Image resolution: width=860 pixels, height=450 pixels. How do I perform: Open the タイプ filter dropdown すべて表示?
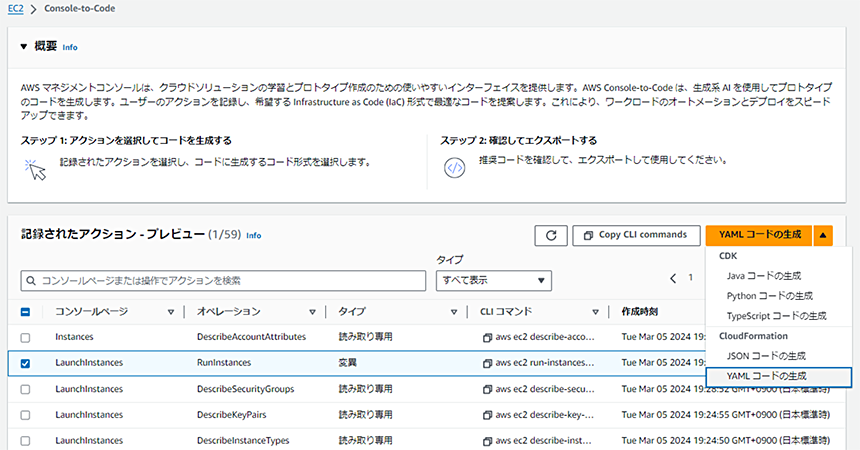pos(494,280)
